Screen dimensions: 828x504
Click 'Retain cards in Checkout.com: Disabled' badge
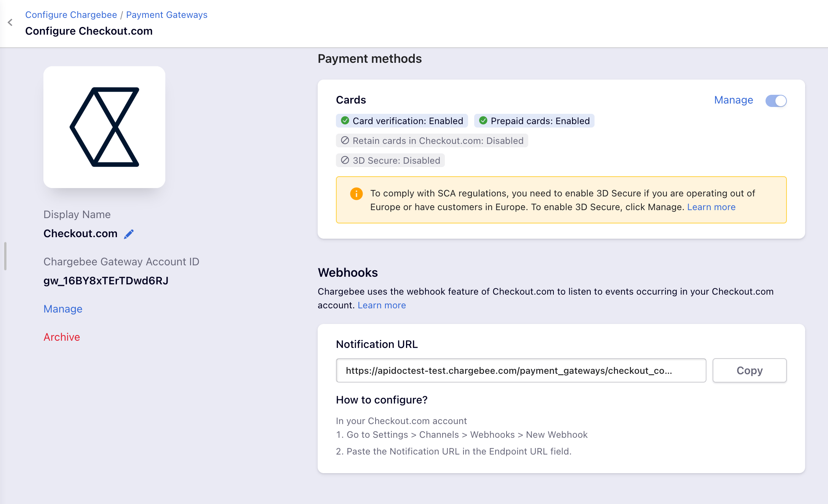coord(432,140)
